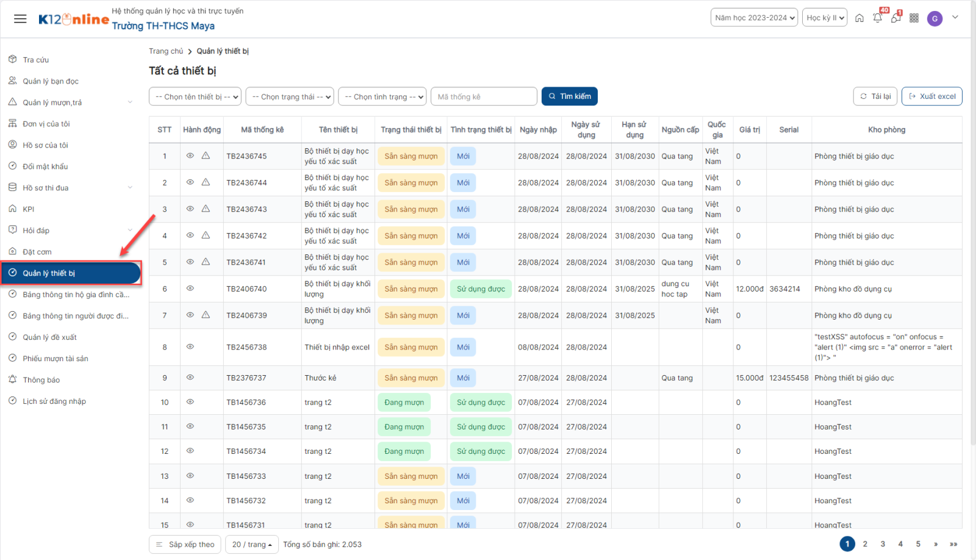View details eye icon for TB1456733
Viewport: 976px width, 560px height.
click(190, 475)
